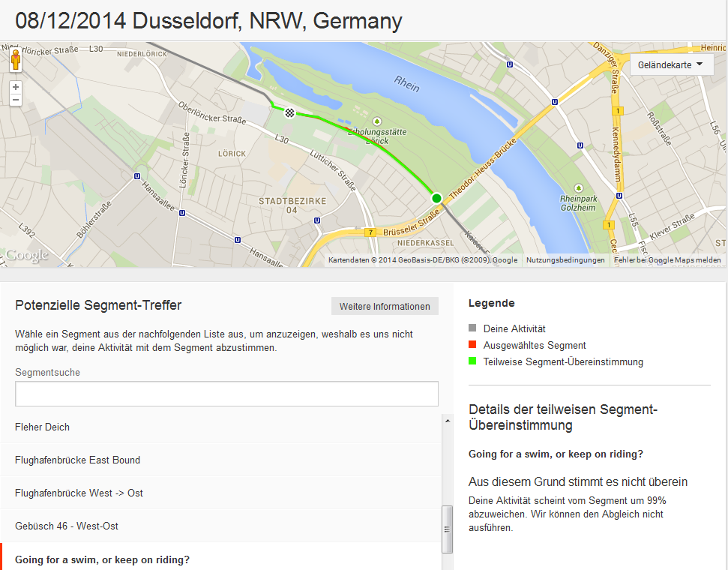
Task: Open Nutzungsbedingungen link on map
Action: click(565, 259)
